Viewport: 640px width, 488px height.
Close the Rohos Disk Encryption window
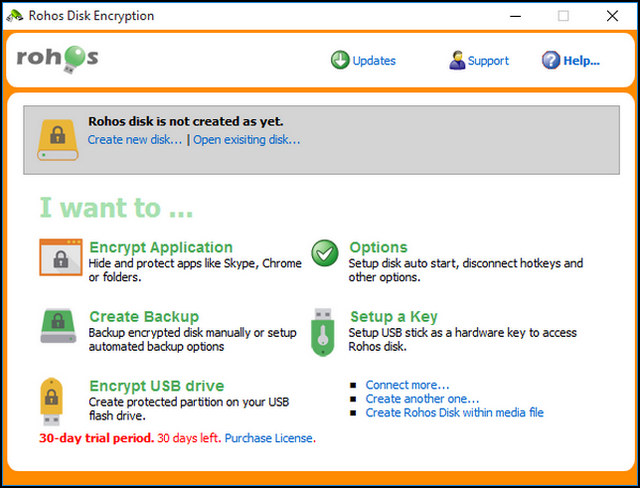(x=612, y=16)
